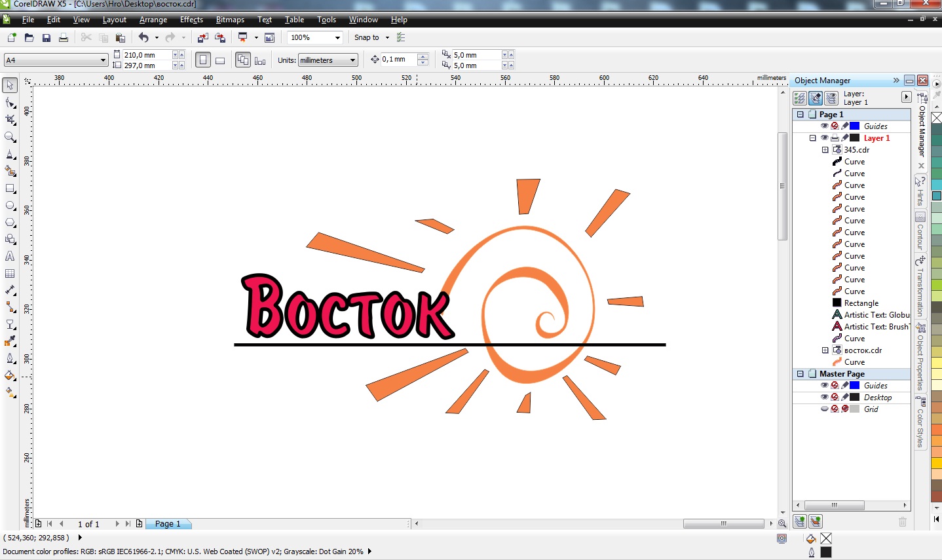Image resolution: width=942 pixels, height=560 pixels.
Task: Choose the Text tool in the toolbox
Action: click(x=10, y=256)
